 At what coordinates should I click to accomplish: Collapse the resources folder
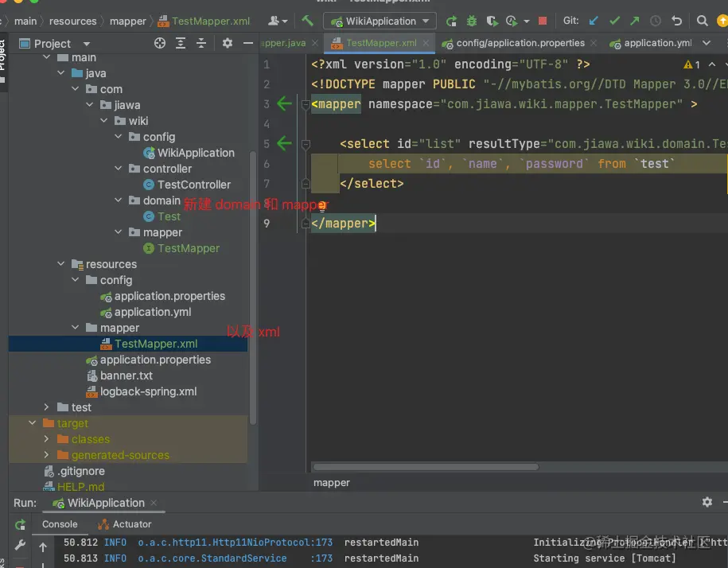[x=60, y=263]
